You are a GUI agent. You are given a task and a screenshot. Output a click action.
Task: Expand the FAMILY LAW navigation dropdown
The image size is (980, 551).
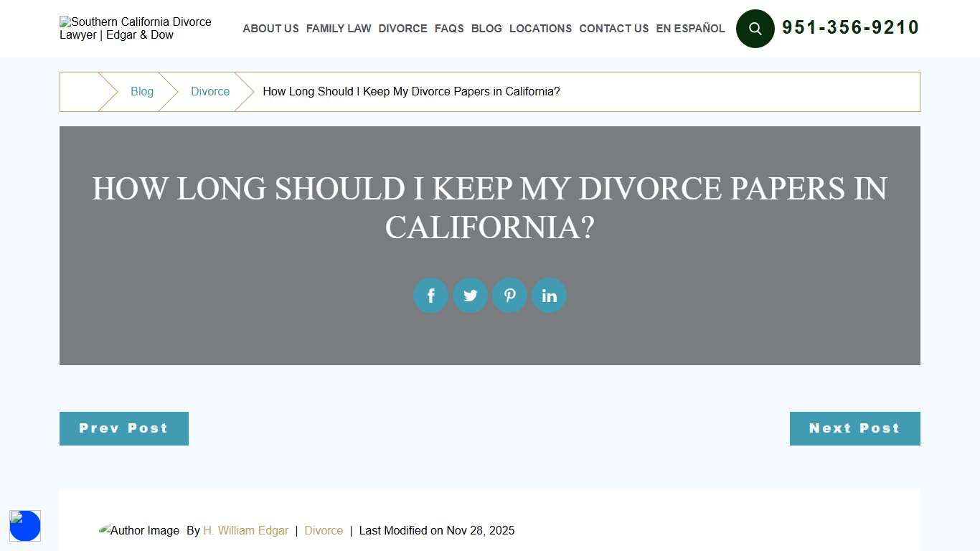tap(338, 29)
